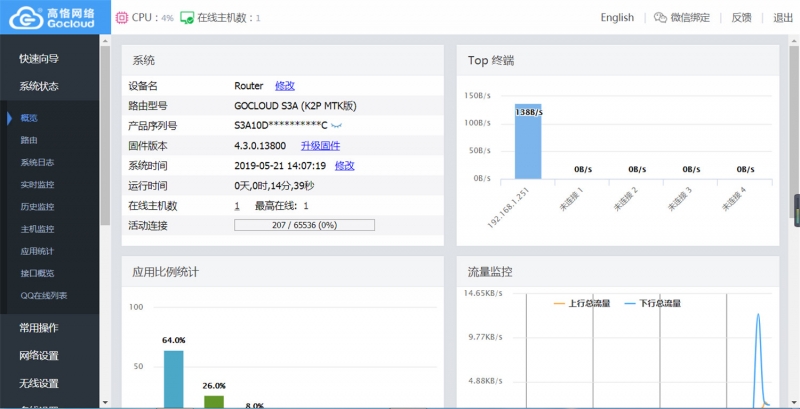This screenshot has height=409, width=800.
Task: Click the 138B/s bar value label
Action: point(529,112)
